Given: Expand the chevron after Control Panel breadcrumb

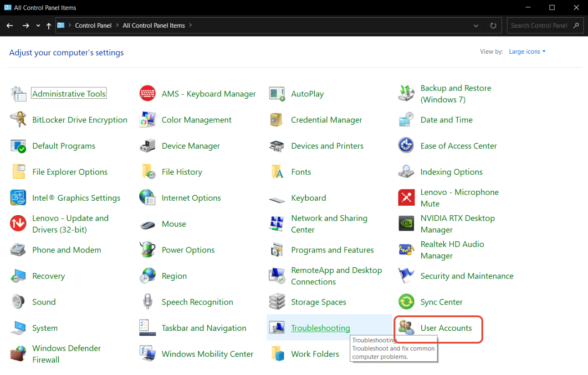Looking at the screenshot, I should [x=117, y=25].
